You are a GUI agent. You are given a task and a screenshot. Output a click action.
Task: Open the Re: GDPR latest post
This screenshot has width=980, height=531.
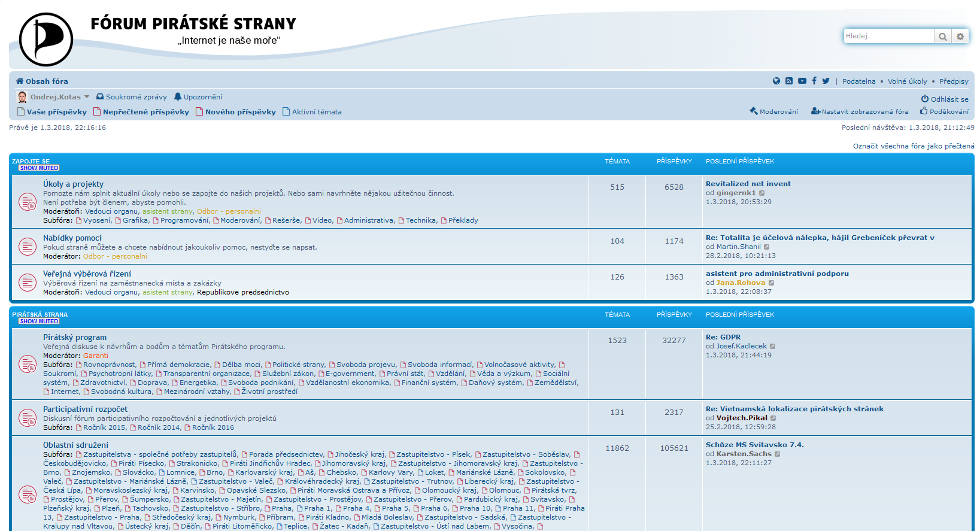tap(723, 338)
